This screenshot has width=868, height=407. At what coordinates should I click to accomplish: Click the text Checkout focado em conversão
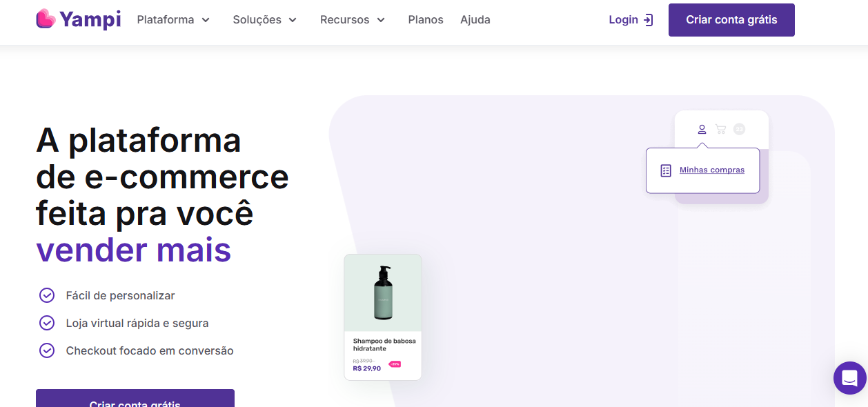150,350
